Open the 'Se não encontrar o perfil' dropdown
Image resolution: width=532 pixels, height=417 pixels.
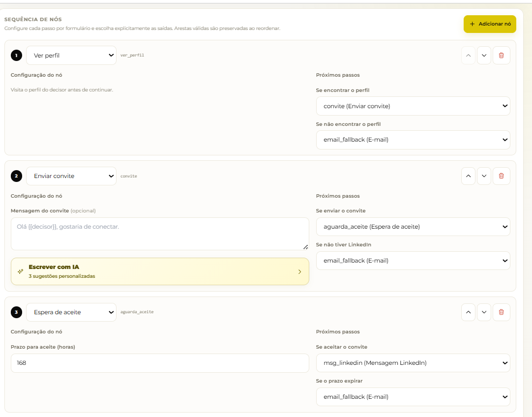[413, 140]
